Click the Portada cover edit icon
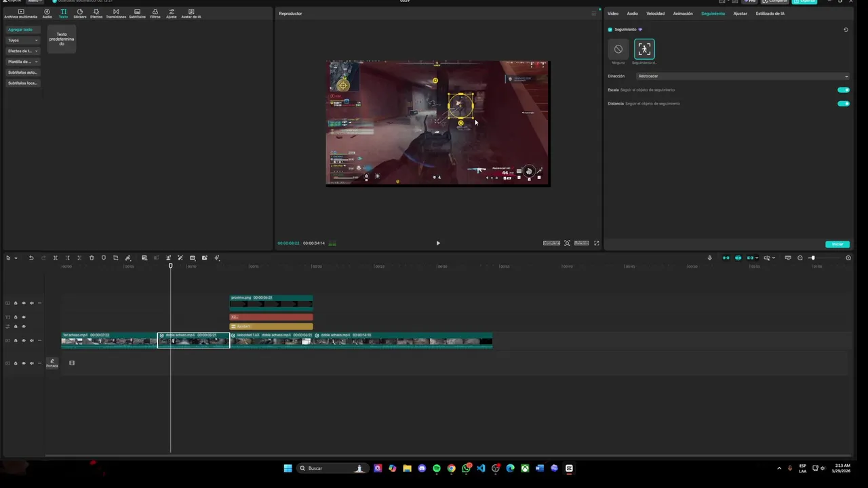 pos(52,363)
